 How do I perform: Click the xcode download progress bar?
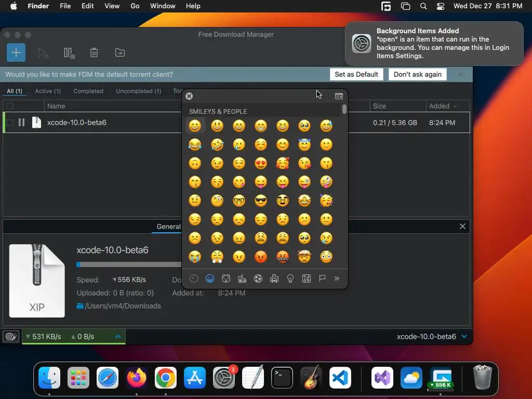129,264
